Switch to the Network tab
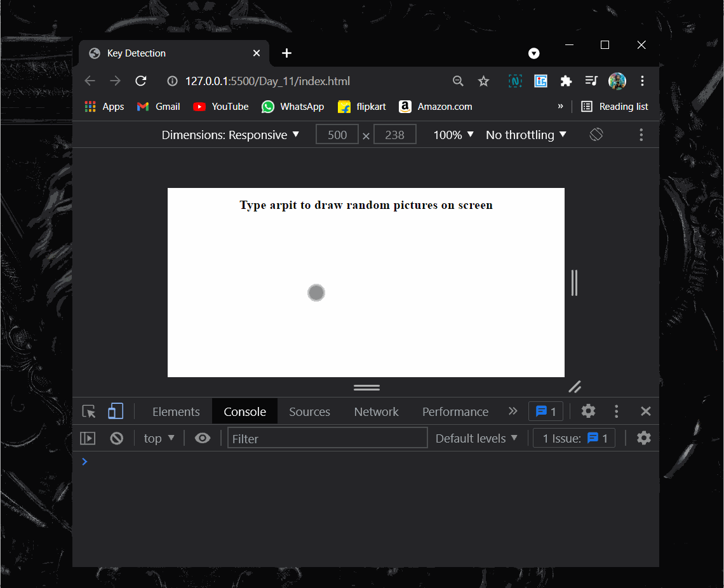The height and width of the screenshot is (588, 724). pos(376,411)
